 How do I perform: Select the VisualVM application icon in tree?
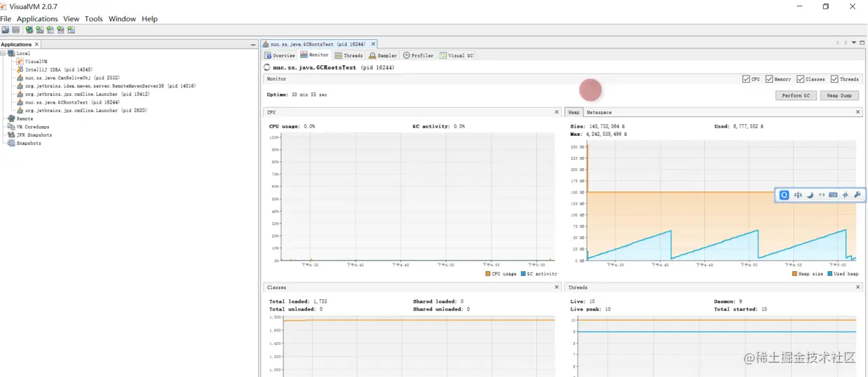(20, 62)
